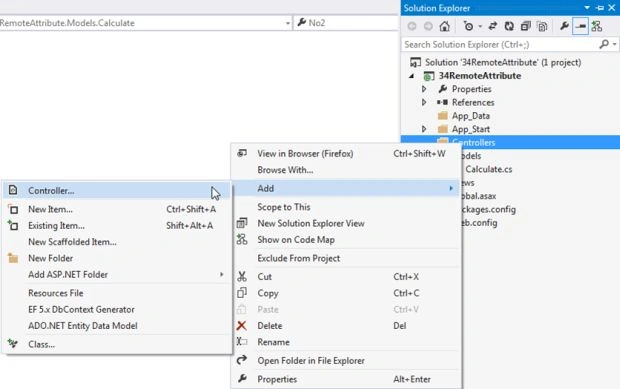Image resolution: width=620 pixels, height=389 pixels.
Task: Choose Resources File
Action: pos(117,293)
